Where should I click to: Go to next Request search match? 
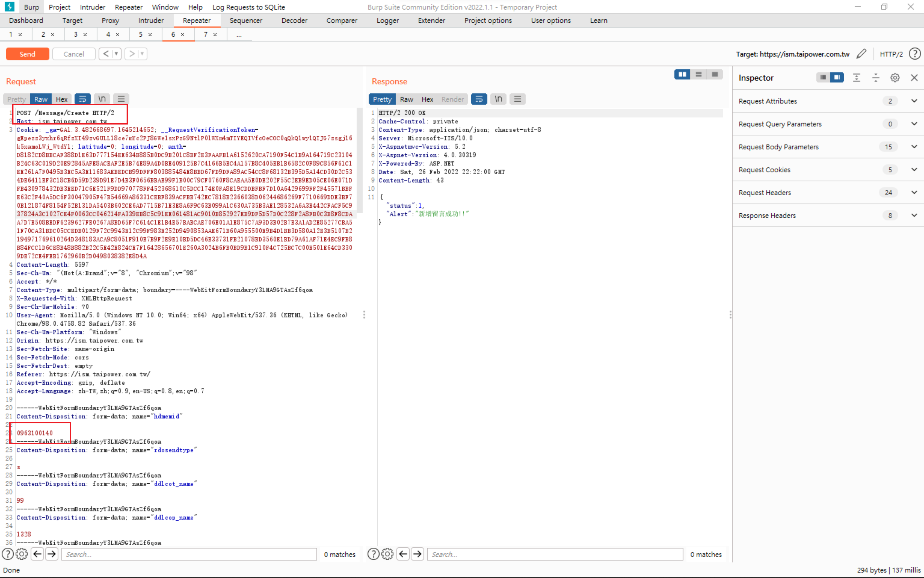tap(51, 554)
